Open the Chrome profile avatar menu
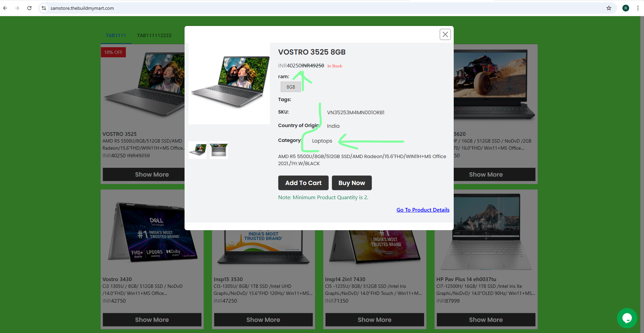Screen dimensions: 644x333 coord(626,8)
